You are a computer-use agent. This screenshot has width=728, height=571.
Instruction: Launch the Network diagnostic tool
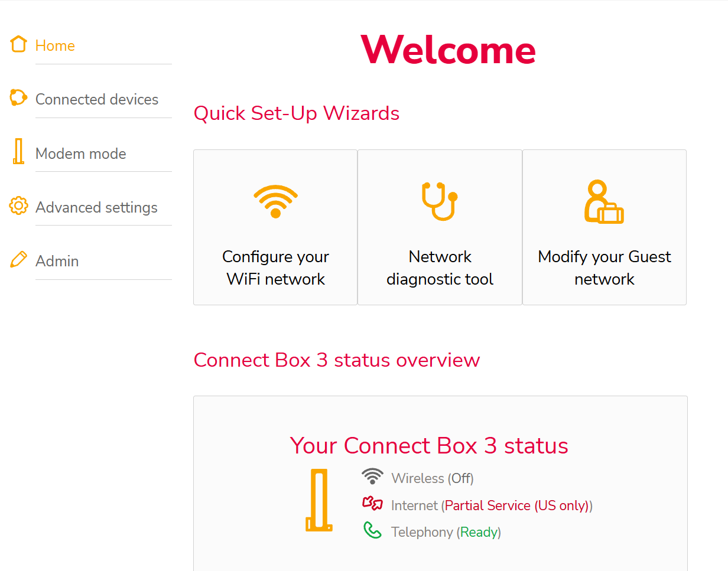440,227
